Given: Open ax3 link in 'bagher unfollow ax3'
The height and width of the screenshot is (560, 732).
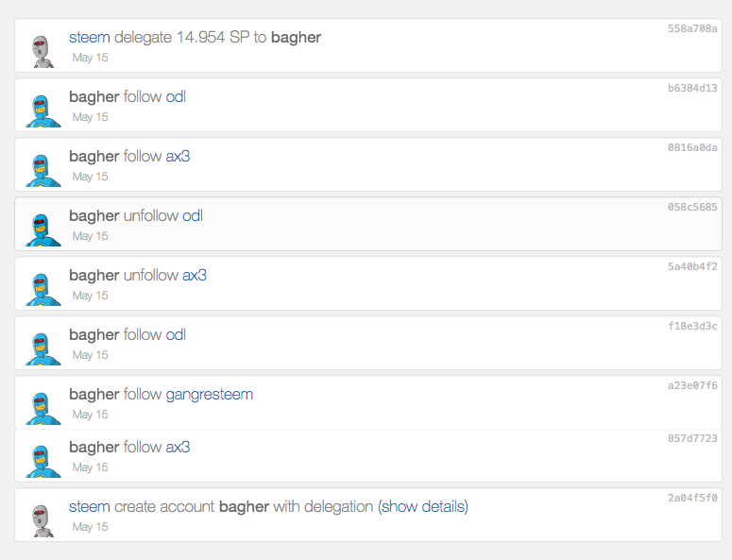Looking at the screenshot, I should pos(195,275).
